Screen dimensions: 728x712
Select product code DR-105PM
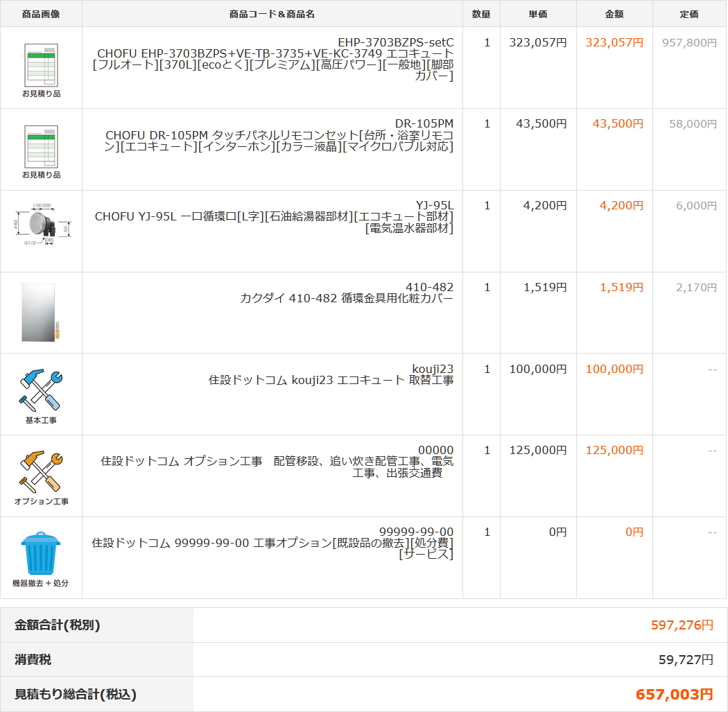click(x=424, y=123)
